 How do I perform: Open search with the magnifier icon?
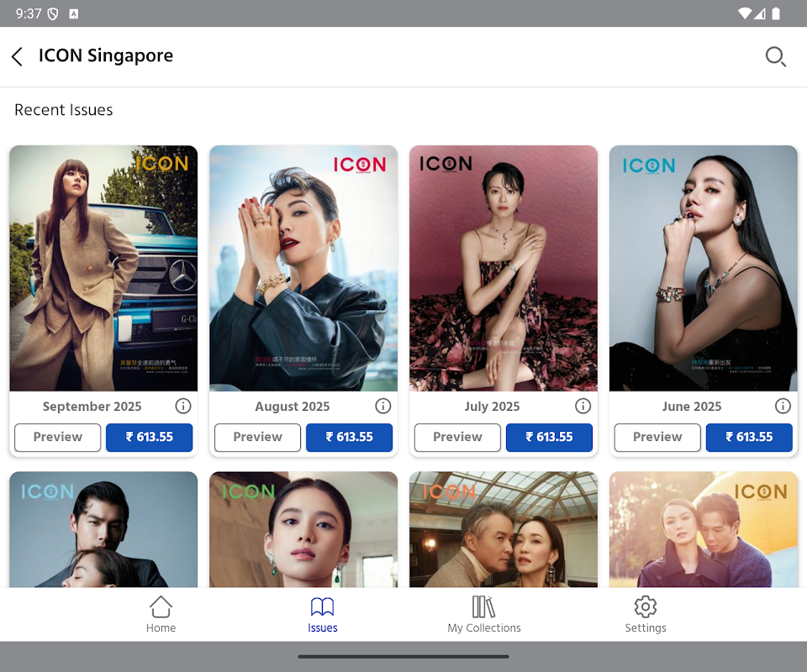point(775,56)
